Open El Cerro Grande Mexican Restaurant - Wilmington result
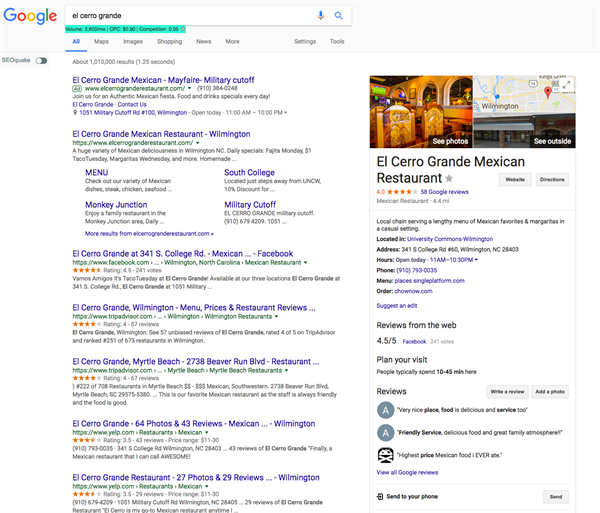This screenshot has height=513, width=600. [x=161, y=134]
